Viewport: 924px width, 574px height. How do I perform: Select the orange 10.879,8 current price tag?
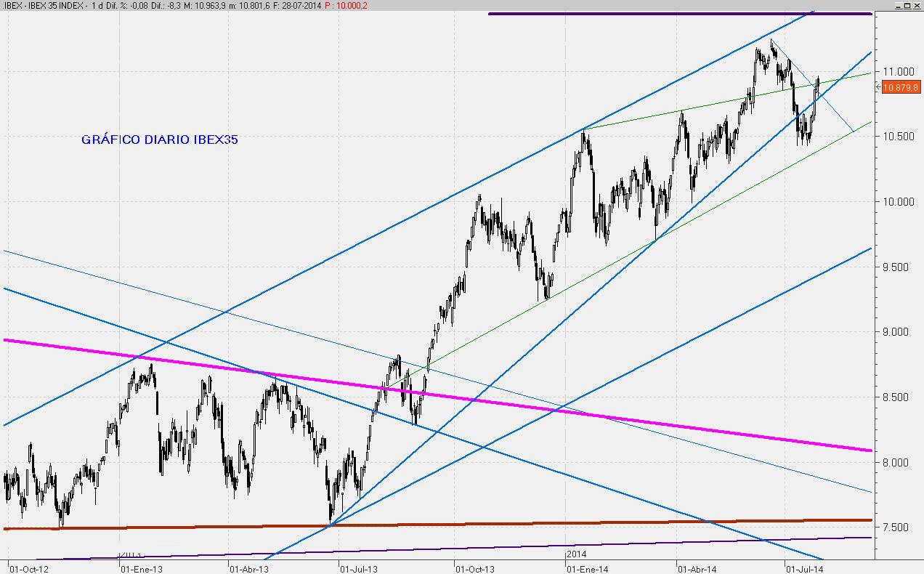click(899, 87)
